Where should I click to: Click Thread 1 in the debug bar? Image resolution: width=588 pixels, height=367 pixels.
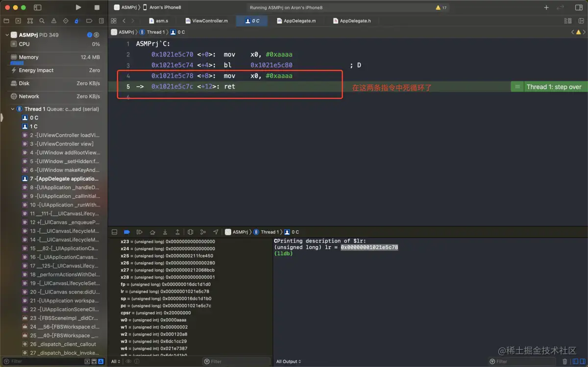pos(267,232)
